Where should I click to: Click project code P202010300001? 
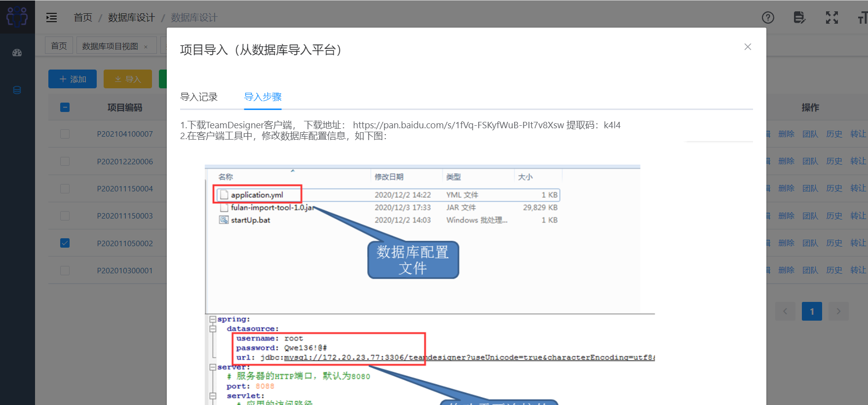pyautogui.click(x=125, y=271)
